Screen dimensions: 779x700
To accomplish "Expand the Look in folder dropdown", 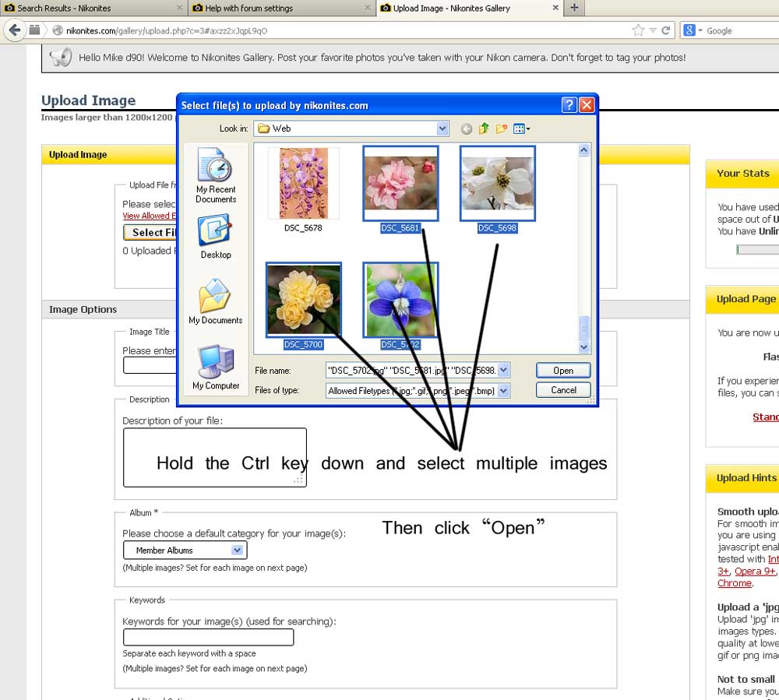I will click(442, 128).
